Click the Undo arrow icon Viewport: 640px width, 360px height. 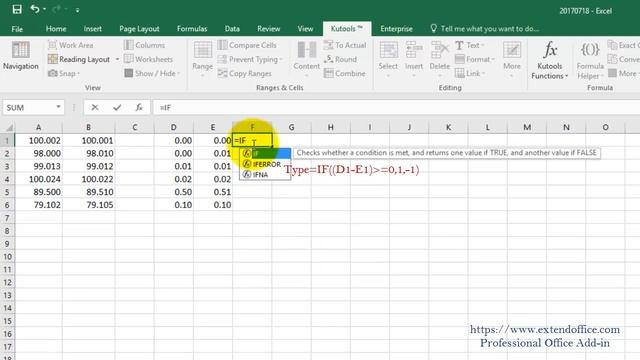pyautogui.click(x=35, y=9)
